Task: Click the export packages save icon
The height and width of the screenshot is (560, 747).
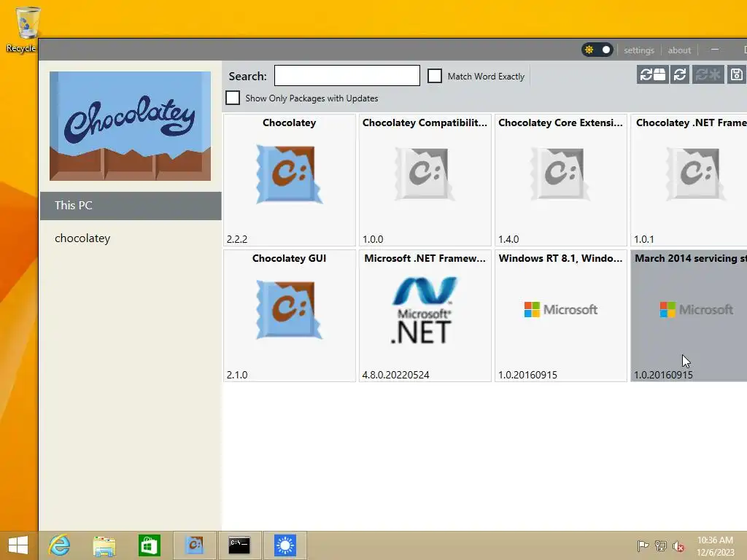Action: click(737, 75)
